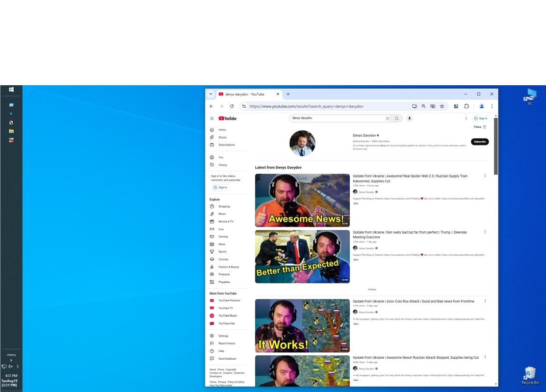Open a new tab with plus button
The image size is (546, 392).
pyautogui.click(x=288, y=94)
